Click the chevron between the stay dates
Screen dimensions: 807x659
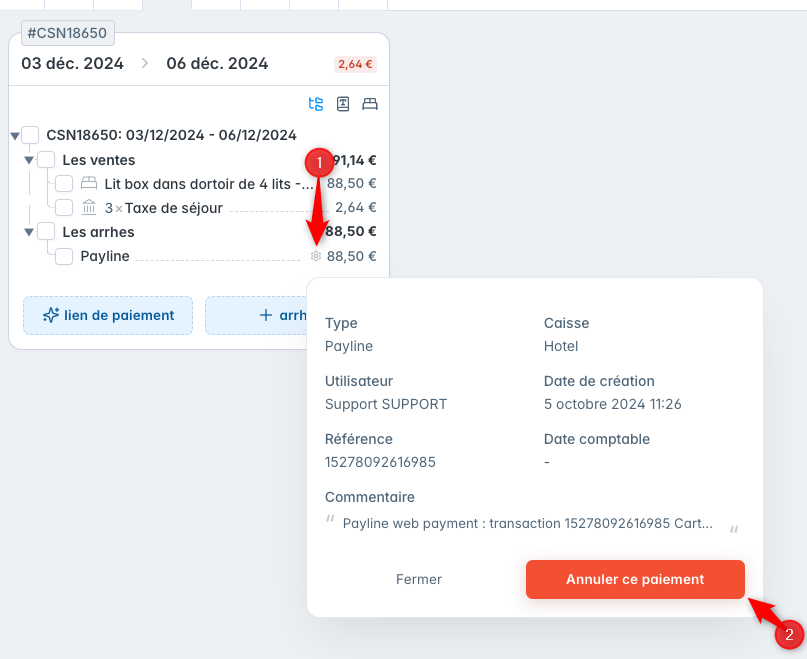point(145,63)
